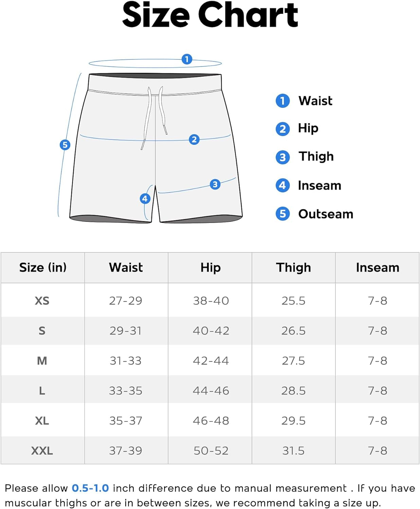Click the inseam marker 4 on shorts
The width and height of the screenshot is (420, 509).
[145, 199]
